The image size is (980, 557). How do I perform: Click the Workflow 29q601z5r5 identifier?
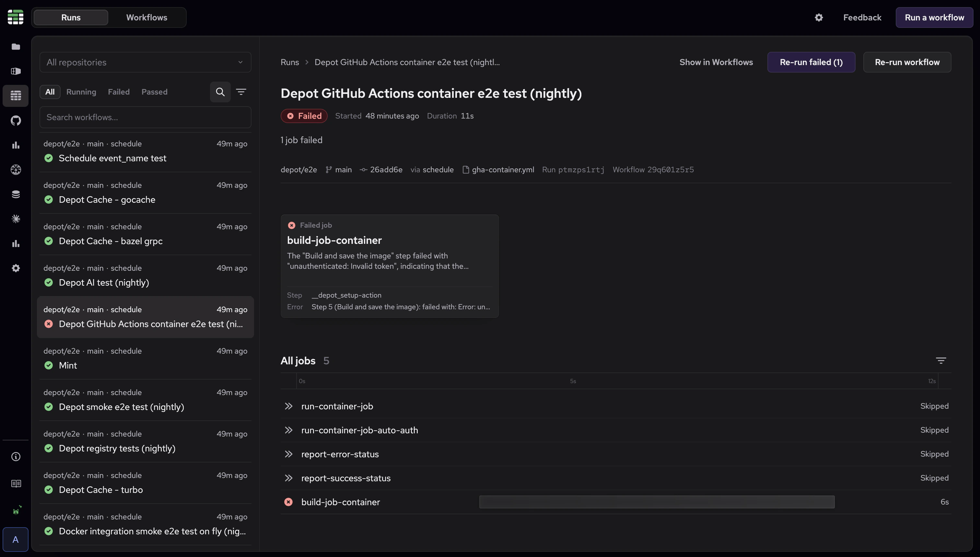pos(653,169)
